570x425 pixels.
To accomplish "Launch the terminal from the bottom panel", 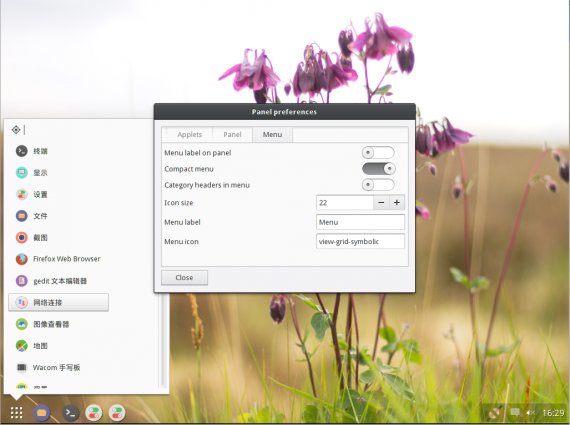I will (x=70, y=413).
